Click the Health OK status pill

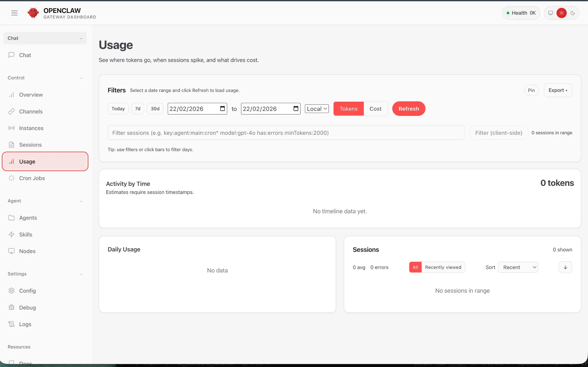point(521,13)
